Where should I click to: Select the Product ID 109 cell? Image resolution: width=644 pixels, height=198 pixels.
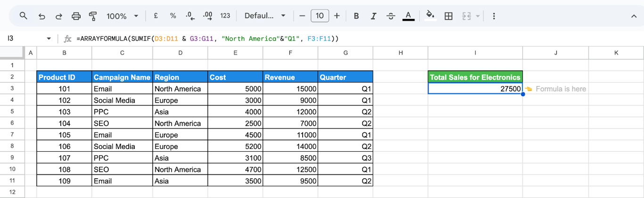64,181
